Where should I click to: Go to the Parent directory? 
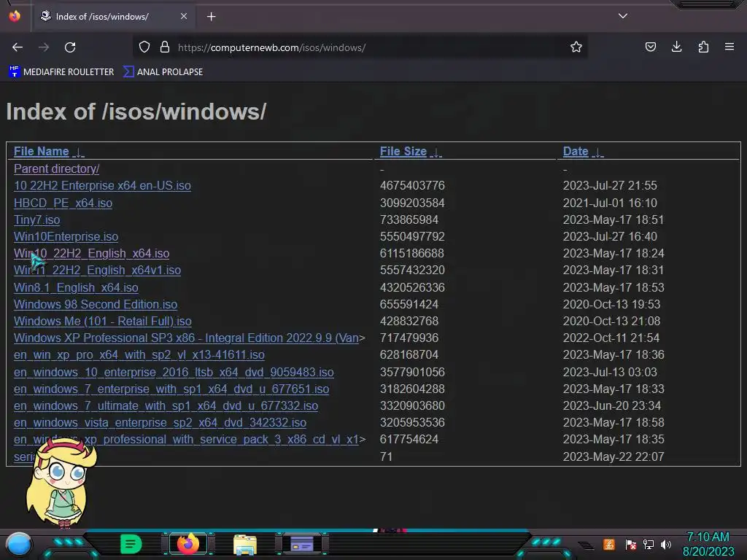tap(56, 168)
